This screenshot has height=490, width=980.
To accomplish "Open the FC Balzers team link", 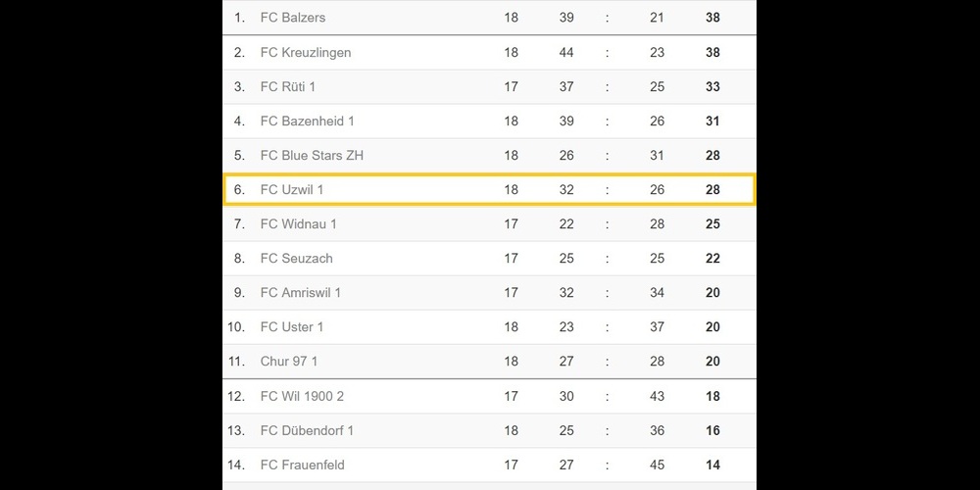I will point(292,18).
